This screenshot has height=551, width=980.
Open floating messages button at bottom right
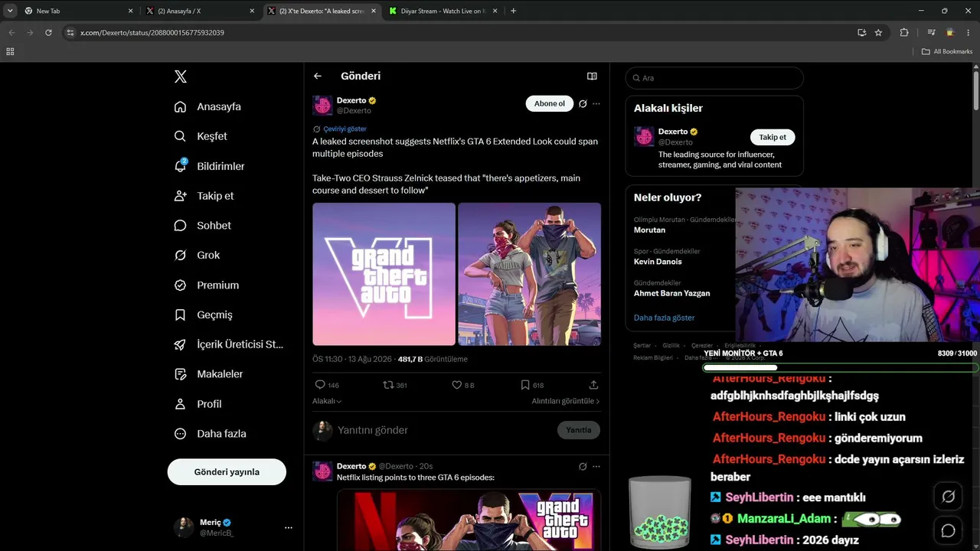[948, 530]
